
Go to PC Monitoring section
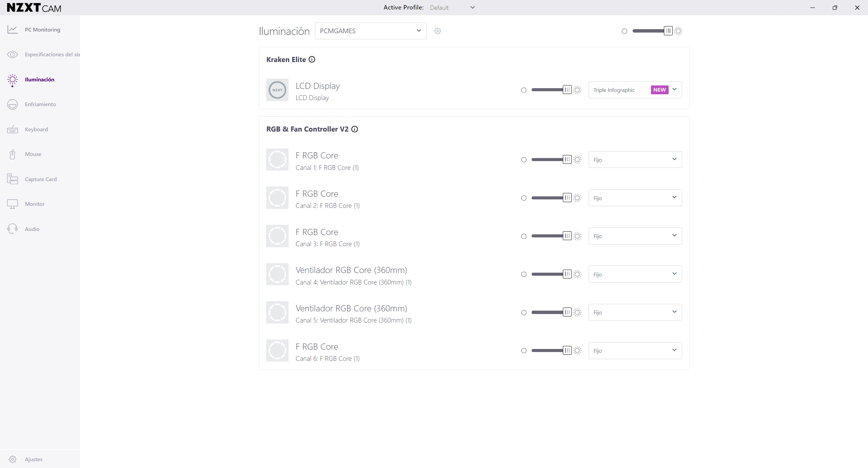point(40,30)
